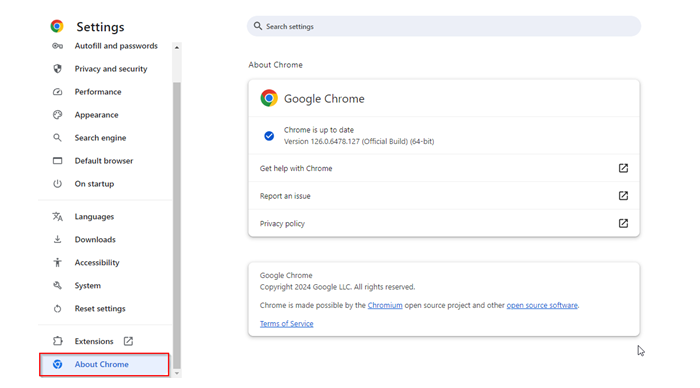
Task: Open Default browser settings
Action: pos(105,161)
